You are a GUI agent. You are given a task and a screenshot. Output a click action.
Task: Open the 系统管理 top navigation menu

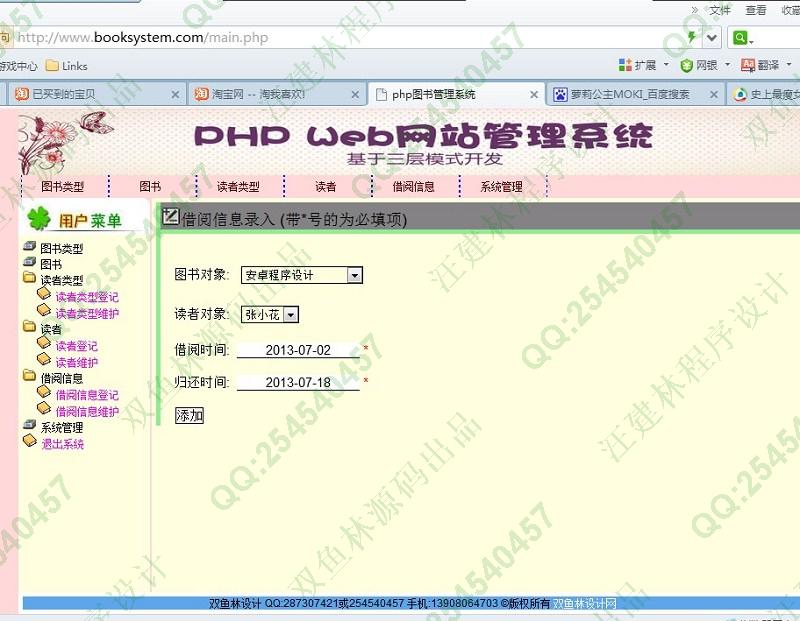click(501, 187)
